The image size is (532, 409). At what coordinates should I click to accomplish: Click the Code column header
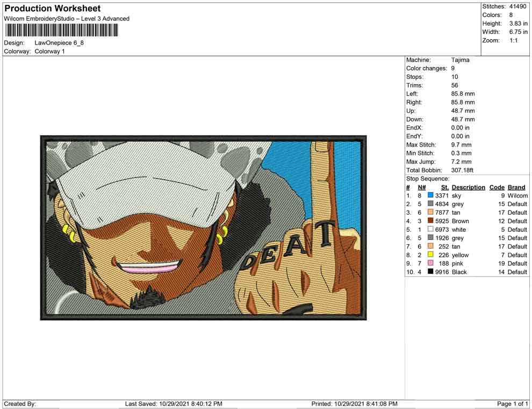497,187
